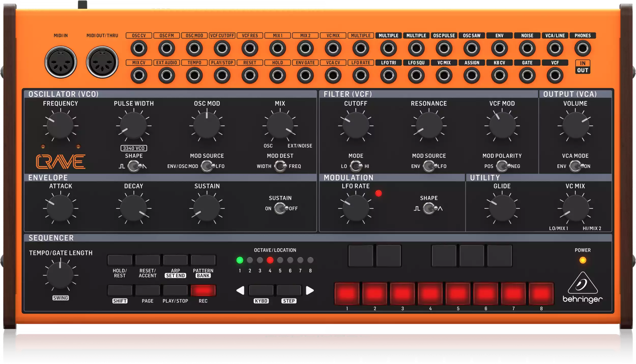Click the NOISE output jack
Viewport: 636px width, 364px height.
527,48
